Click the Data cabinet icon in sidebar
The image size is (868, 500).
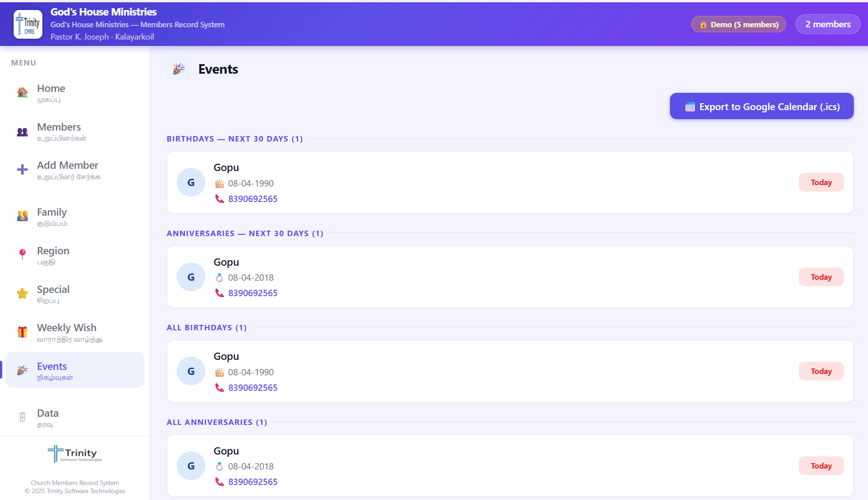[x=22, y=417]
